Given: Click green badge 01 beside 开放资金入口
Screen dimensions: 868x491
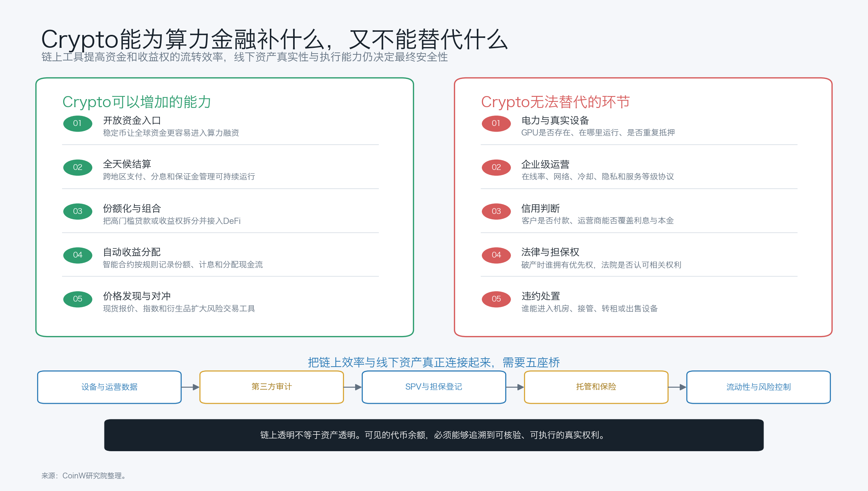Looking at the screenshot, I should point(78,123).
